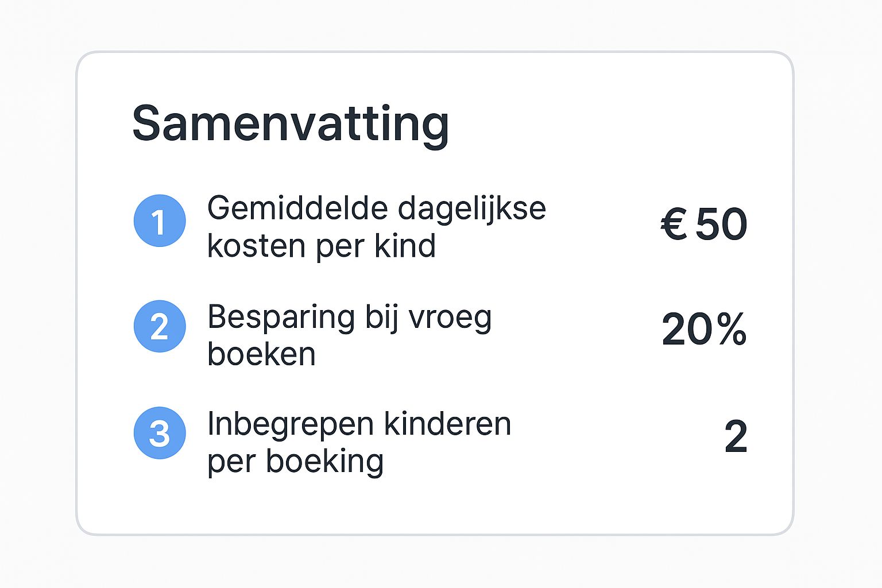Click the word dagelijkse
The image size is (882, 588).
[472, 209]
